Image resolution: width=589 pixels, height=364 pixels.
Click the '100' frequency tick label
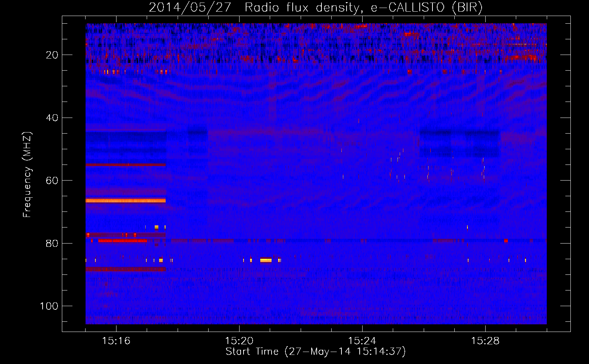click(49, 306)
